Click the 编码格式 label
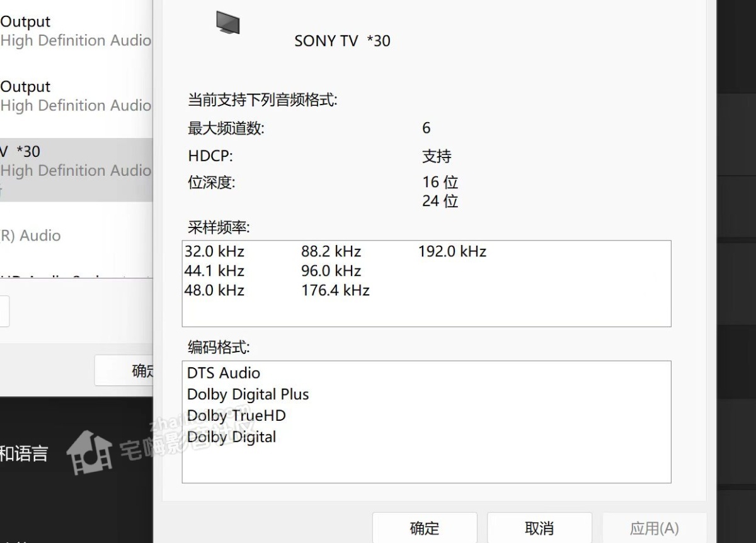756x543 pixels. pos(219,347)
